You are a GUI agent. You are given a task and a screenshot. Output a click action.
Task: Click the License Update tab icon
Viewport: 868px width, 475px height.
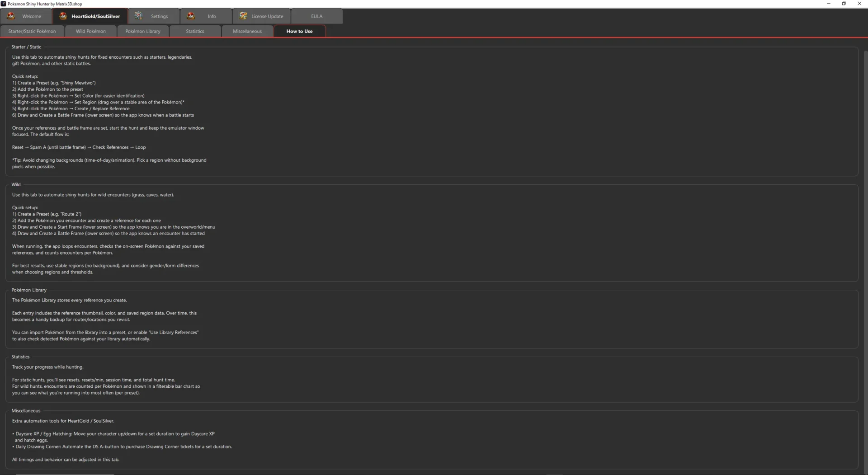[x=243, y=16]
